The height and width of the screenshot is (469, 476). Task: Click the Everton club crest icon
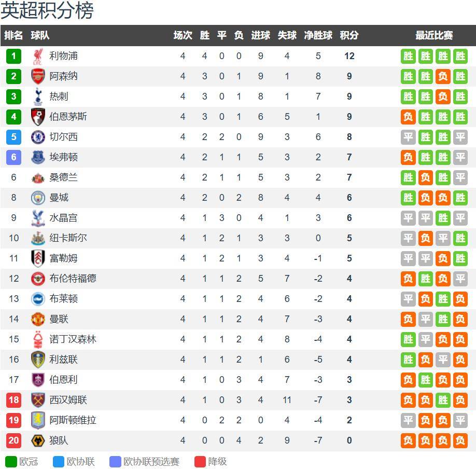tap(38, 157)
